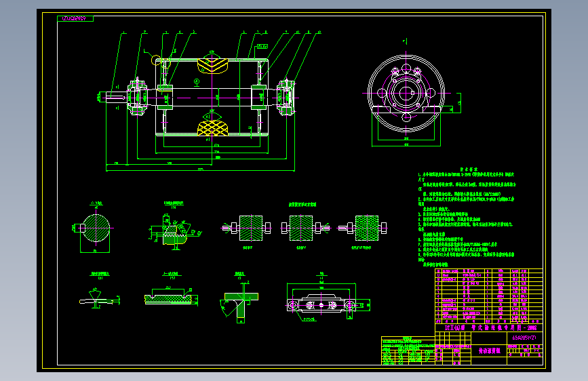Image resolution: width=588 pixels, height=381 pixels.
Task: Select the T-shaped weld joint detail
Action: click(239, 302)
